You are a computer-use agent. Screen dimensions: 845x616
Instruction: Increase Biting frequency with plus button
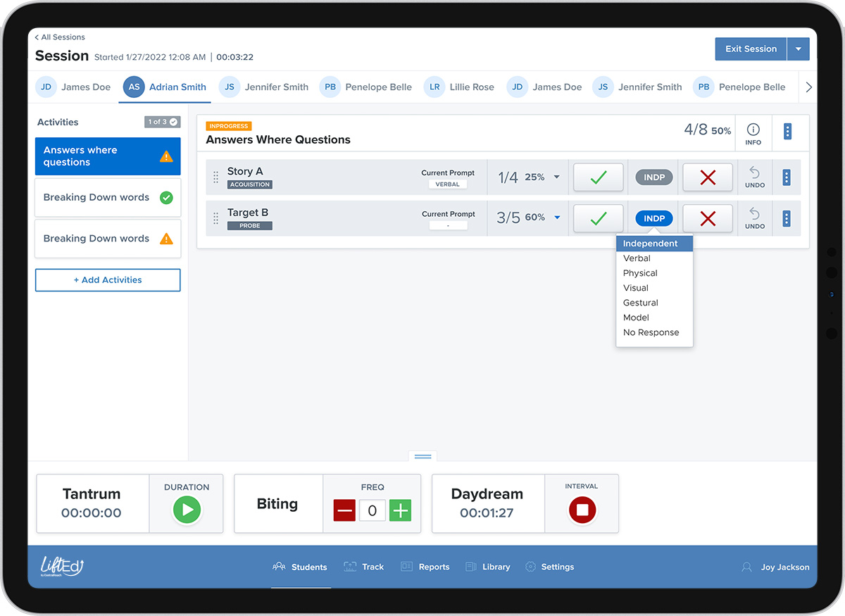(x=400, y=510)
